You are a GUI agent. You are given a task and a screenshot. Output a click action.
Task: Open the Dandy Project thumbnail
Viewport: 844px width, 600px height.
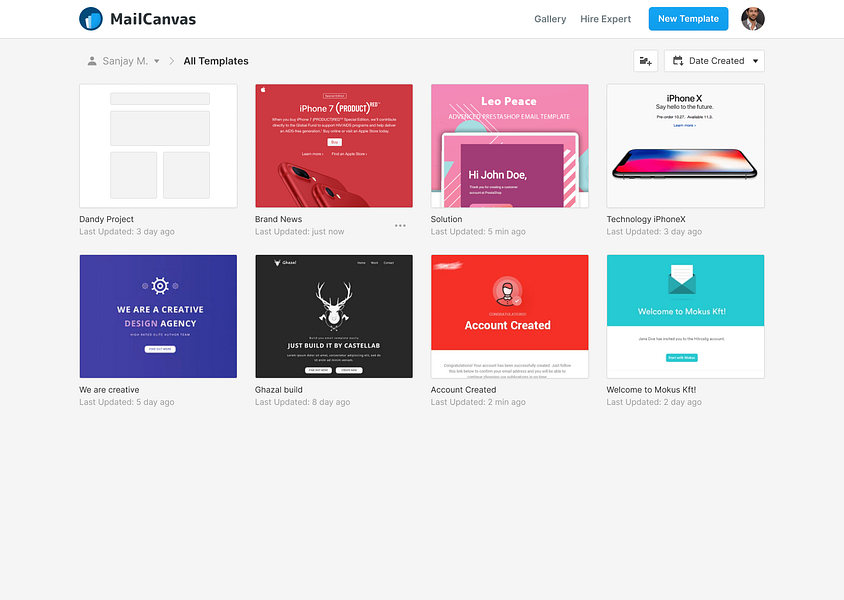click(157, 145)
